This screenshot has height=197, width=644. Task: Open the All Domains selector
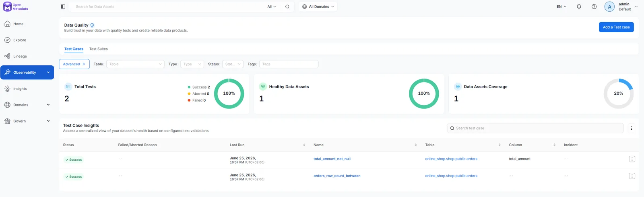tap(318, 6)
